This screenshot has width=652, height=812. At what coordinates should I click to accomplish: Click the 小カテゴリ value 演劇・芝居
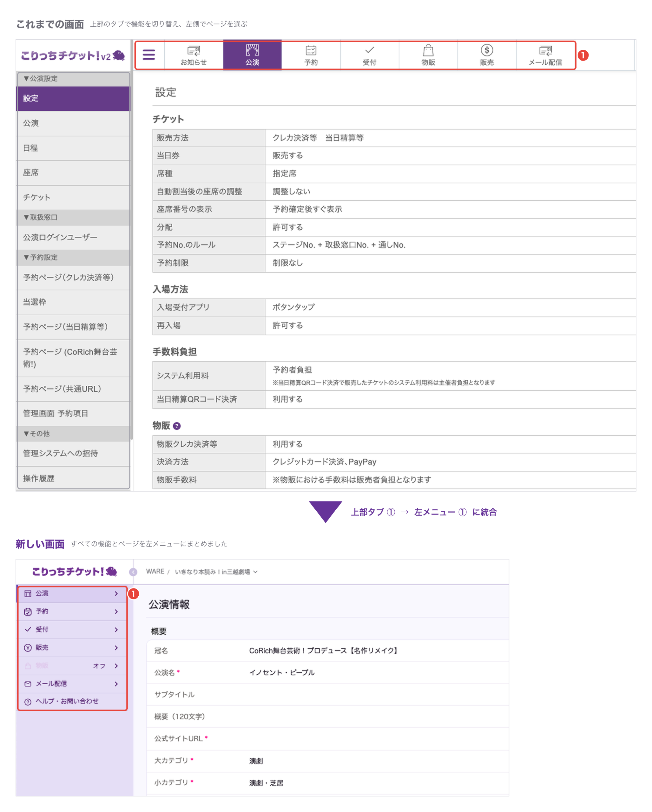point(266,783)
